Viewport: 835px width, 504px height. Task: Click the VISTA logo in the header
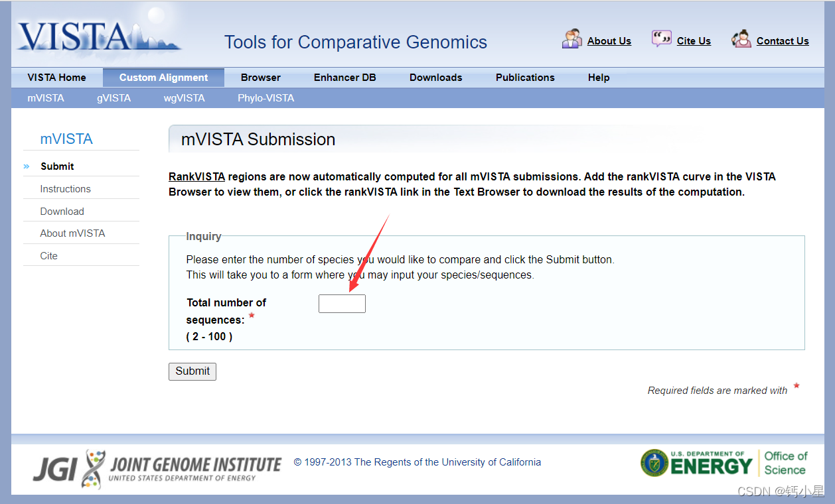tap(98, 35)
